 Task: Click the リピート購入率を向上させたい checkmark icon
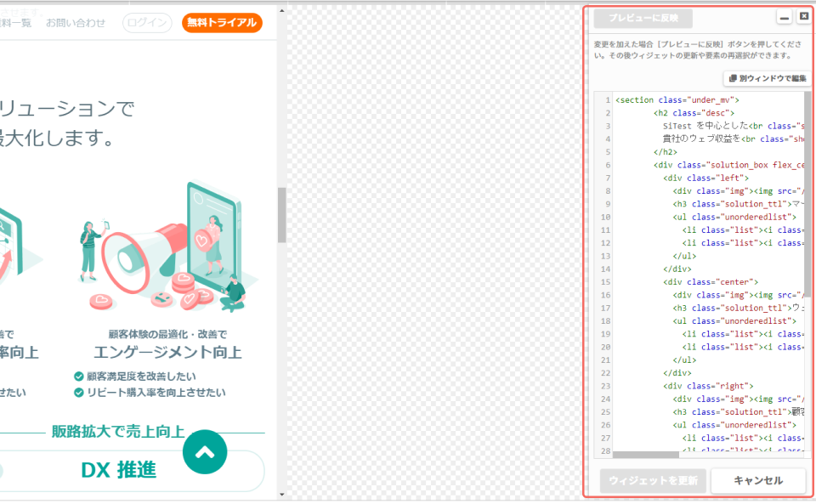coord(78,392)
